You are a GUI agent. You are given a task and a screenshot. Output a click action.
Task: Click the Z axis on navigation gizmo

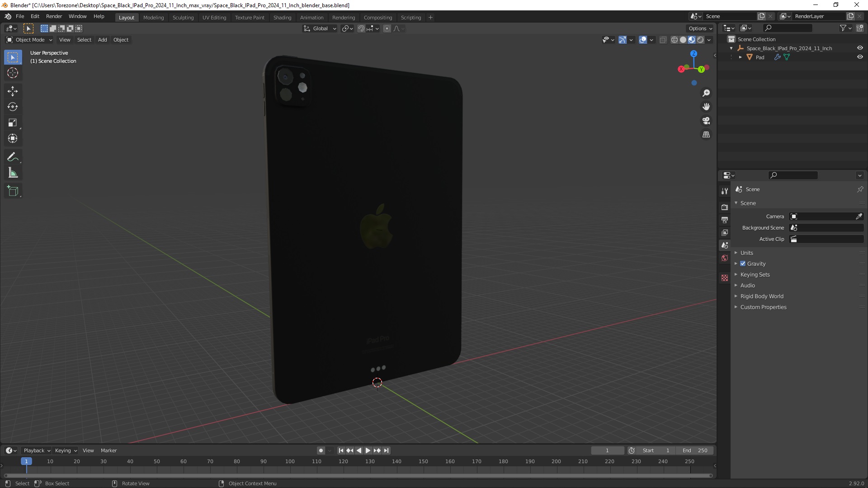pyautogui.click(x=693, y=54)
